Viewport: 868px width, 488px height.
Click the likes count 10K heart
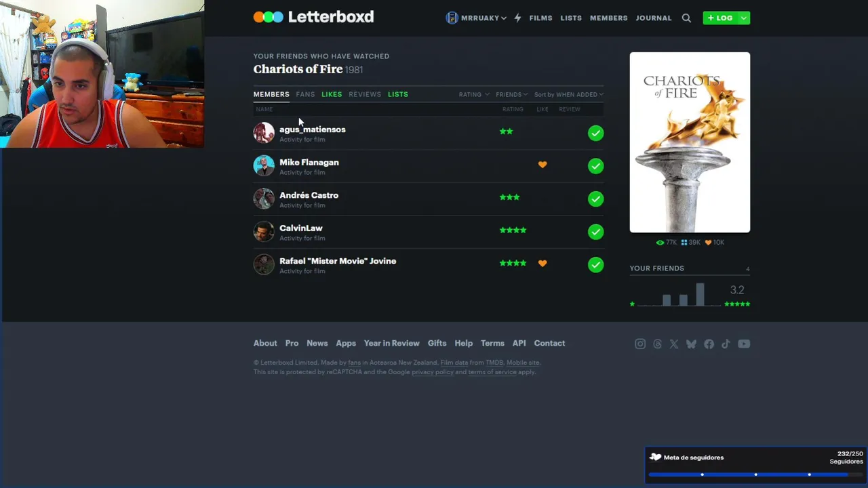coord(715,243)
